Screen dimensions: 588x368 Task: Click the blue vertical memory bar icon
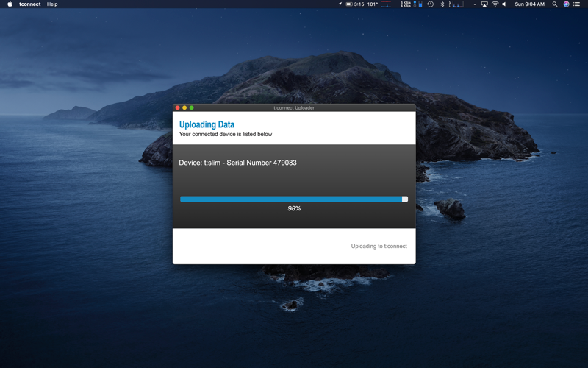420,4
